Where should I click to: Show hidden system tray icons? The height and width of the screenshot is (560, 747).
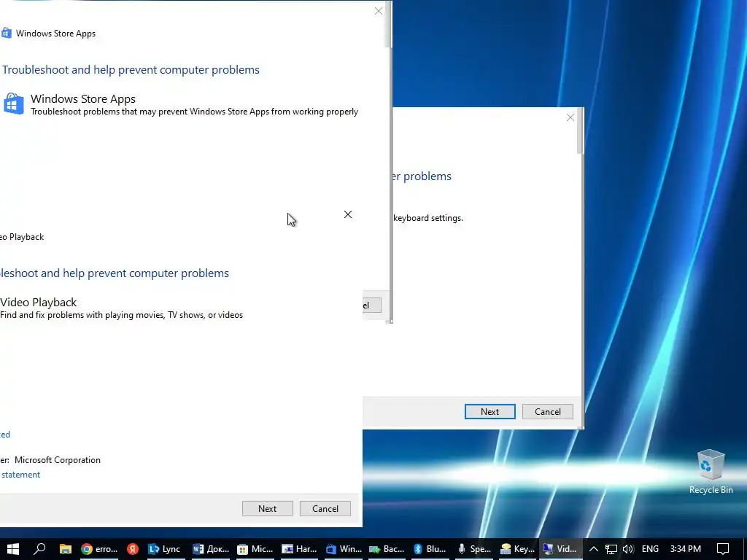(594, 549)
